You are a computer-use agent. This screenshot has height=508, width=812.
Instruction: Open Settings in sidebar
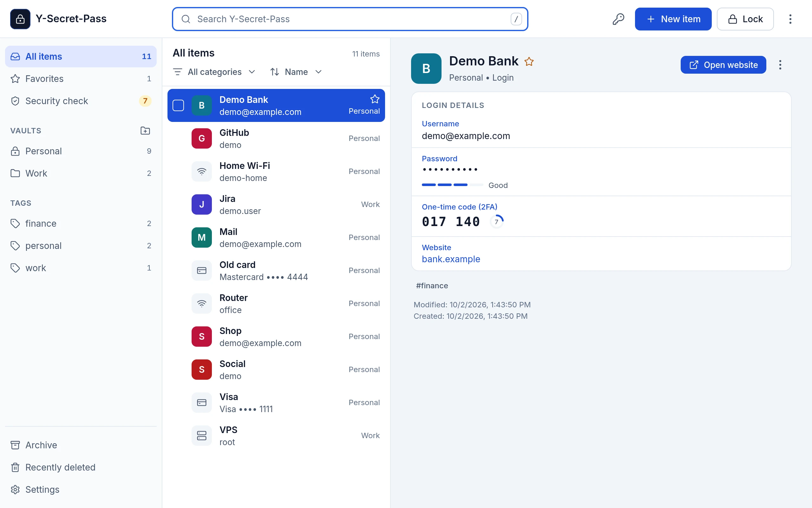(81, 490)
